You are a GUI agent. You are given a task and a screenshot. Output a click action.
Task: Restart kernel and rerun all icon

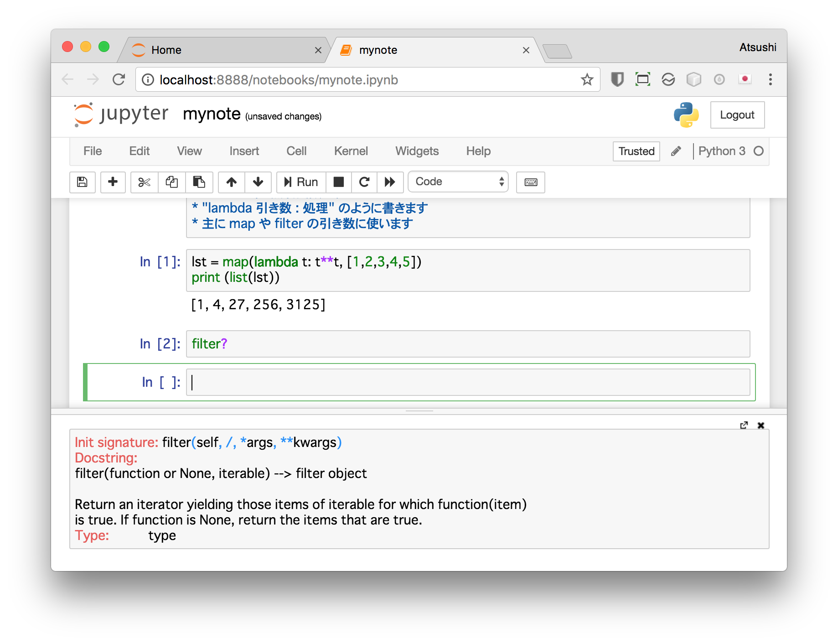[x=390, y=182]
